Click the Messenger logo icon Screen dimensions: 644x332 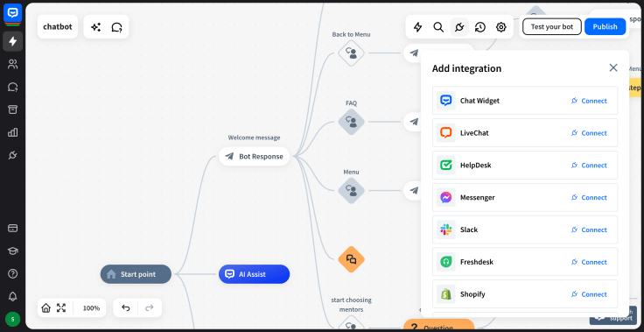point(446,197)
